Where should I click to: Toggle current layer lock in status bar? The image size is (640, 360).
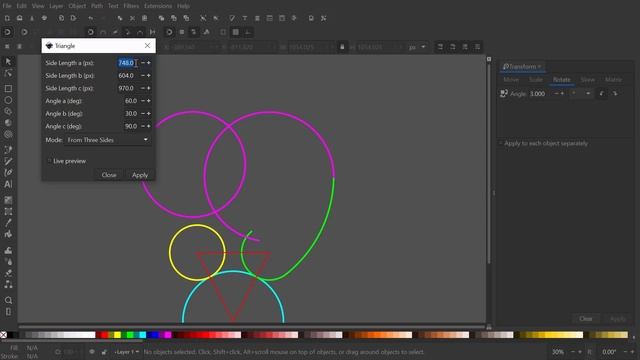tap(104, 352)
